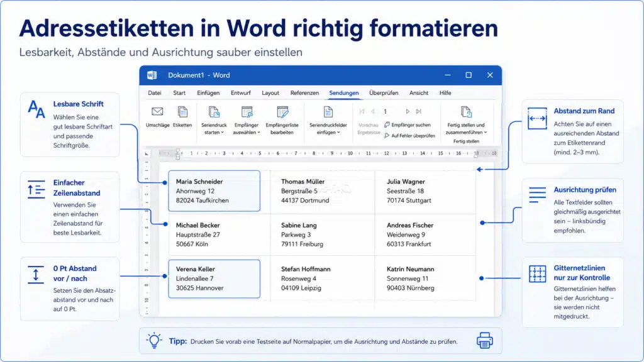Open the Hilfe tab
The height and width of the screenshot is (362, 644).
tap(445, 93)
